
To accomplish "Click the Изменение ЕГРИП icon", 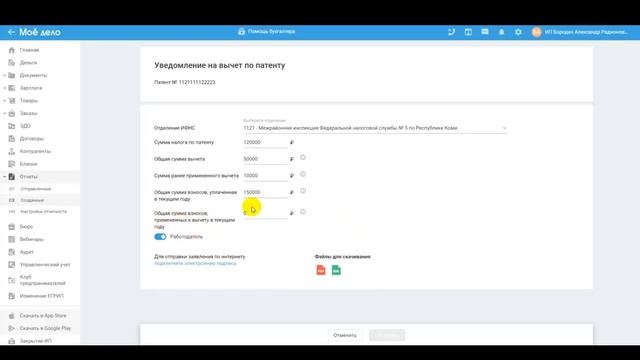I will (11, 296).
